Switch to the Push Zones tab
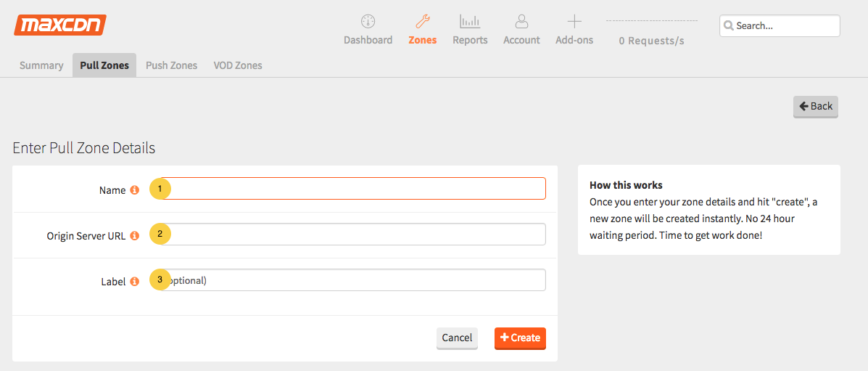Viewport: 868px width, 371px height. [x=171, y=65]
